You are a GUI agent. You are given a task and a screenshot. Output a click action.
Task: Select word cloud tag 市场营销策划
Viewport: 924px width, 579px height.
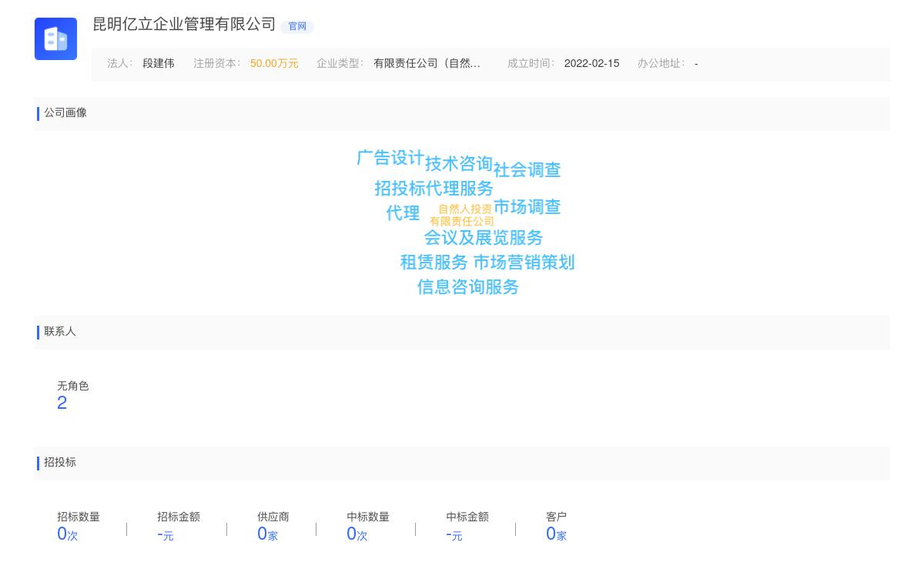coord(524,263)
